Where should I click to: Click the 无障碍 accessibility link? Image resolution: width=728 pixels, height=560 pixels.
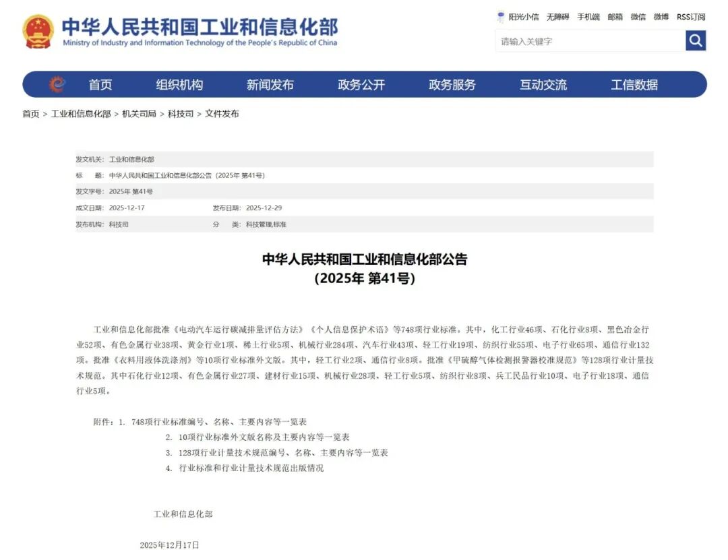click(x=557, y=17)
